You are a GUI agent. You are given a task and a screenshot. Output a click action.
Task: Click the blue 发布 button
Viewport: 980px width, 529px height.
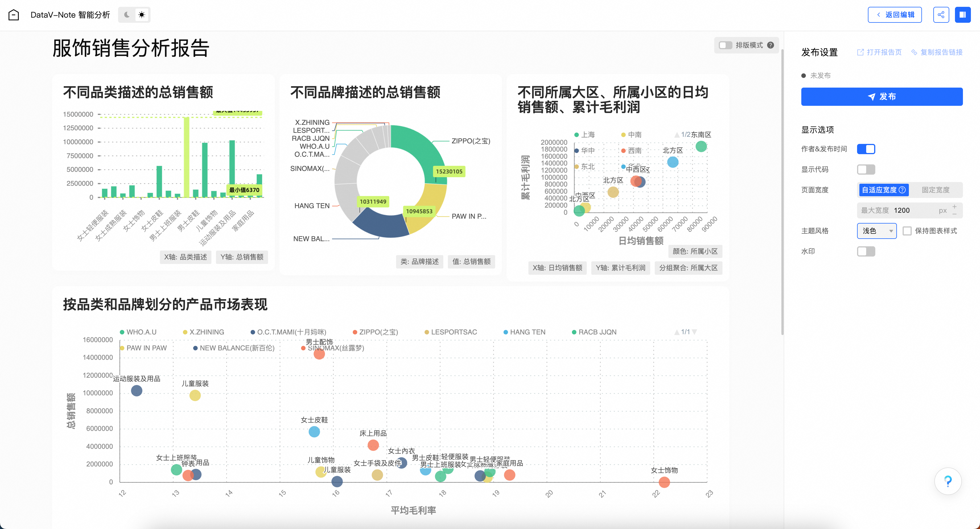click(882, 97)
